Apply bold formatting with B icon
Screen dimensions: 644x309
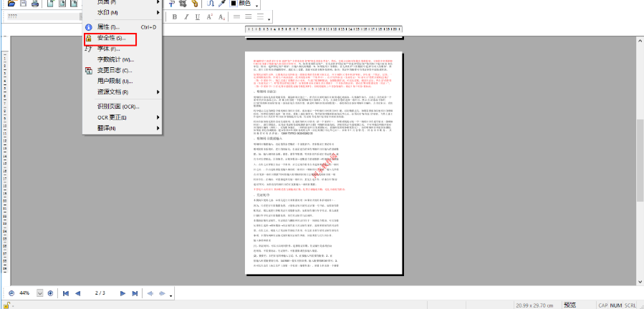(175, 17)
